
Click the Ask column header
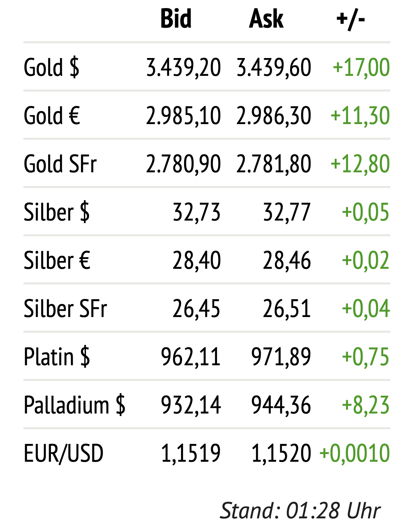coord(266,19)
